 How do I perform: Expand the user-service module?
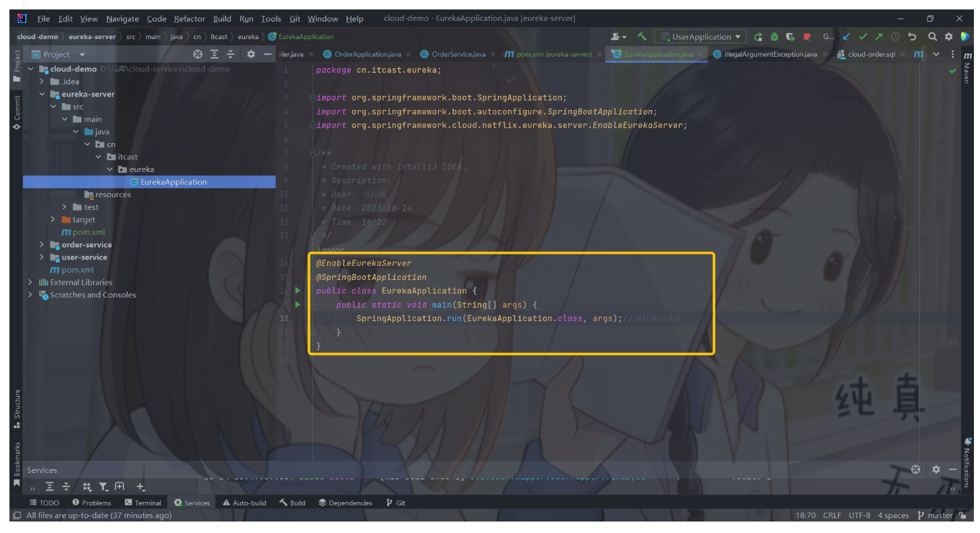click(x=42, y=257)
